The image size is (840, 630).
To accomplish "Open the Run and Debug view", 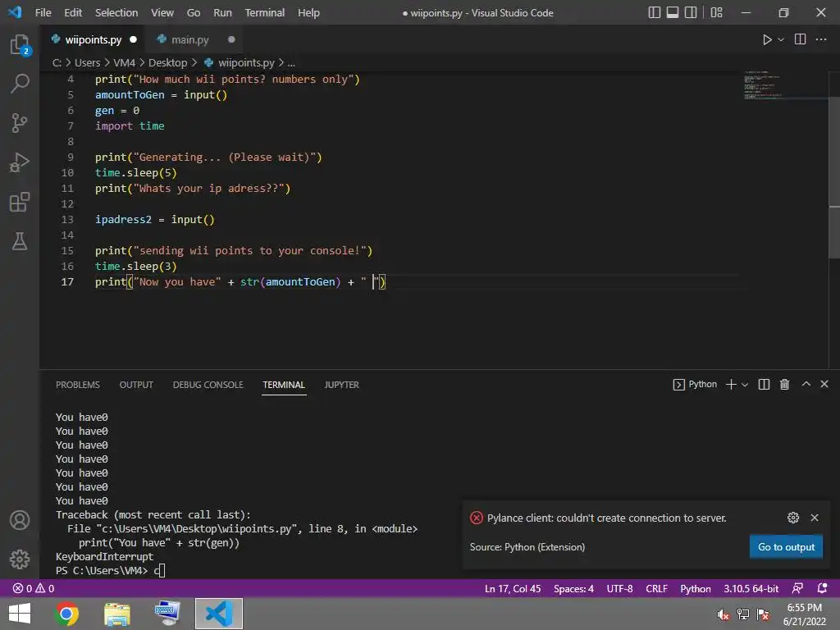I will tap(20, 162).
